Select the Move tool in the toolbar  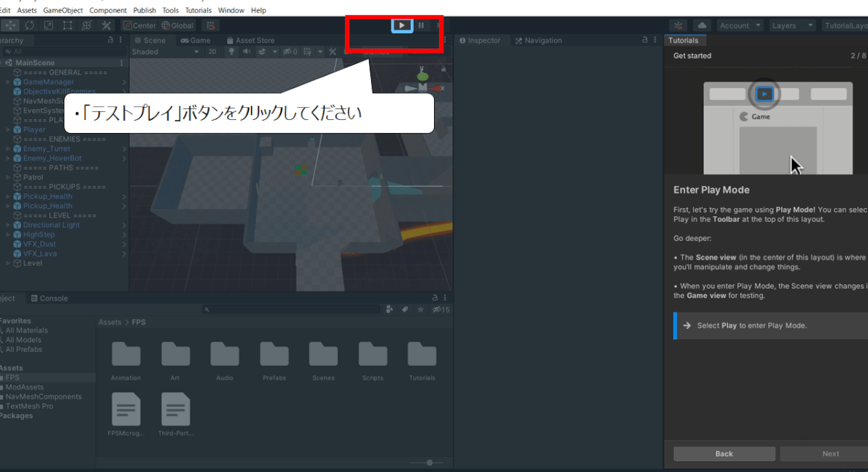(x=10, y=25)
